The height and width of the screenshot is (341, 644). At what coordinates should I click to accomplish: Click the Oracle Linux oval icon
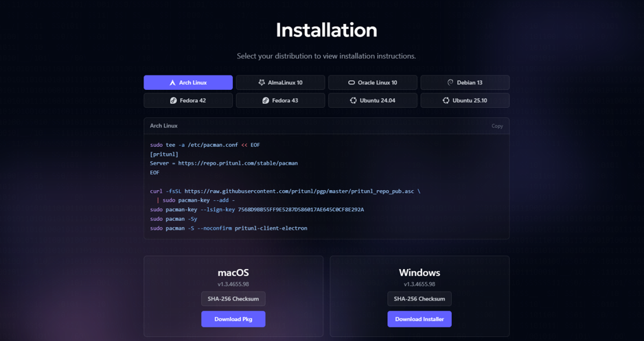(x=351, y=82)
